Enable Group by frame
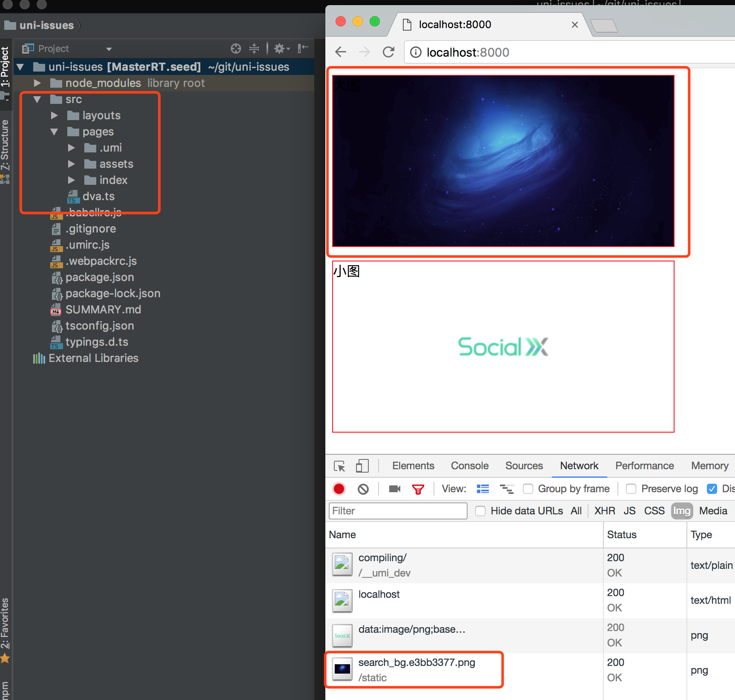The width and height of the screenshot is (735, 700). (x=528, y=488)
